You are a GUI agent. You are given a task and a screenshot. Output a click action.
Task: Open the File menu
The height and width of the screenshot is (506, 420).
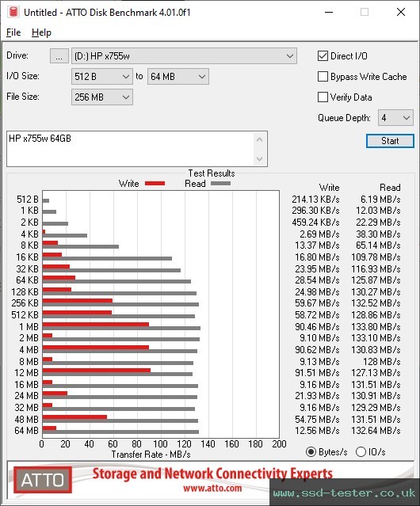click(13, 32)
